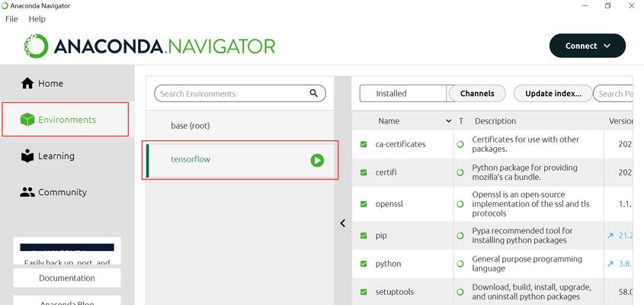Screen dimensions: 644x305
Task: Click 'General purpose programming language' description
Action: (527, 264)
